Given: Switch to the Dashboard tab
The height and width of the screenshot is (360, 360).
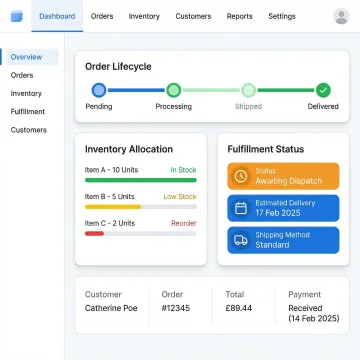Looking at the screenshot, I should pyautogui.click(x=57, y=16).
